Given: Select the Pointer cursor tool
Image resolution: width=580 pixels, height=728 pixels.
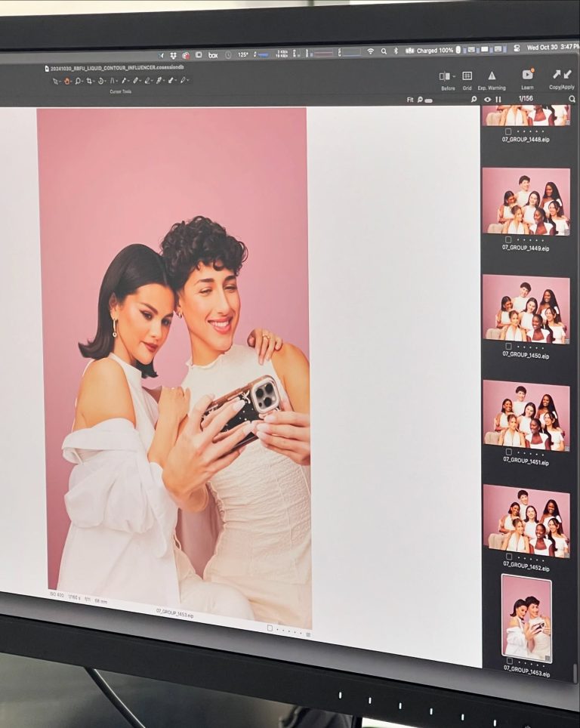Looking at the screenshot, I should 54,81.
